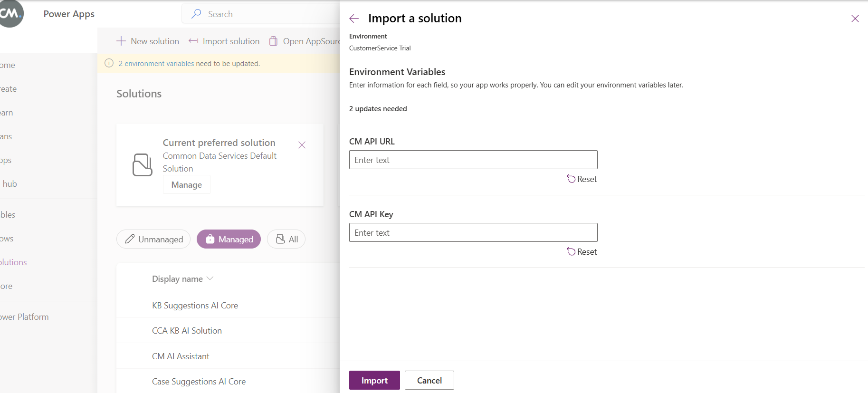Open the hub item in the left navigation
This screenshot has width=868, height=393.
point(9,184)
